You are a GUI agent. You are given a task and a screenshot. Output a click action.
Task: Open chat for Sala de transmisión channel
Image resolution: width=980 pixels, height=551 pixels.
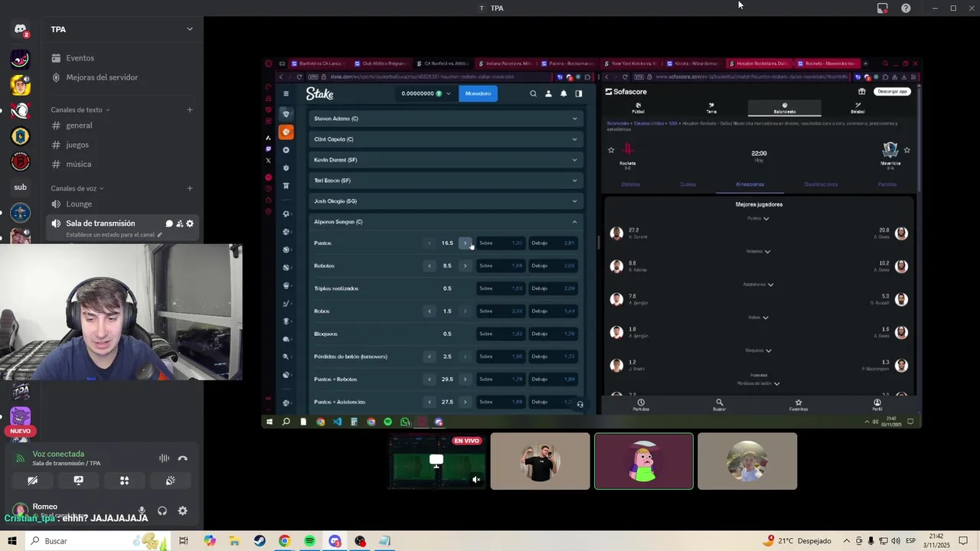click(x=169, y=223)
